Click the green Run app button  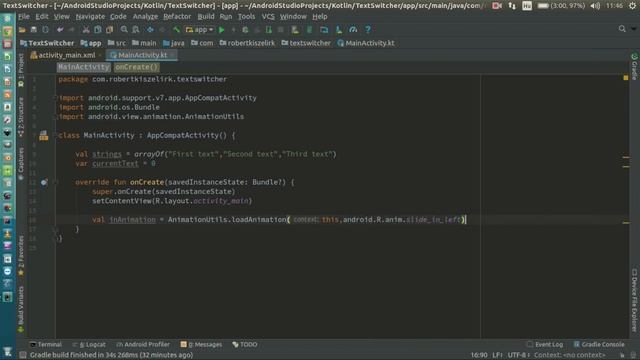pyautogui.click(x=222, y=30)
